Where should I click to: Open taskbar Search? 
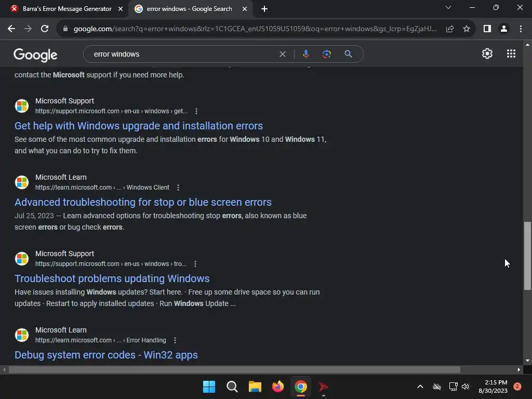(232, 387)
